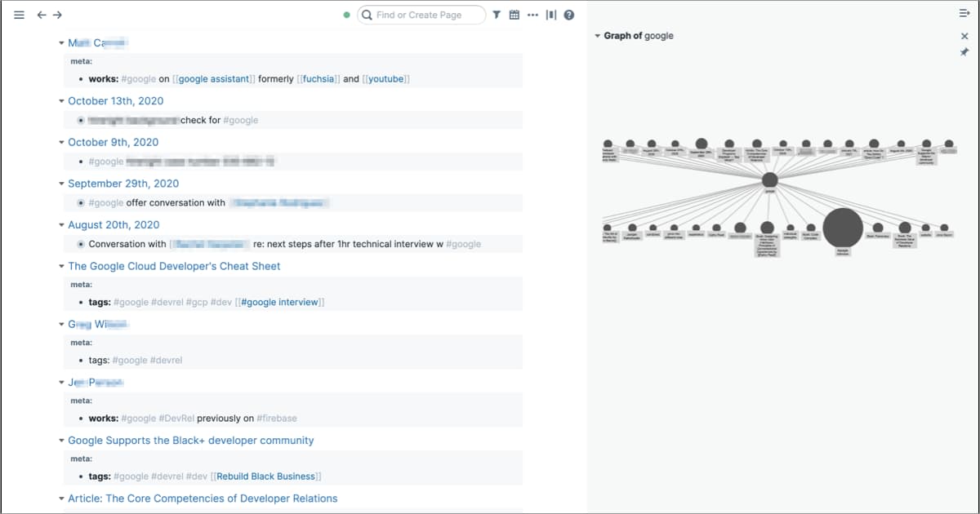The height and width of the screenshot is (514, 980).
Task: Collapse the September 29th, 2020 entry caret
Action: [x=61, y=184]
